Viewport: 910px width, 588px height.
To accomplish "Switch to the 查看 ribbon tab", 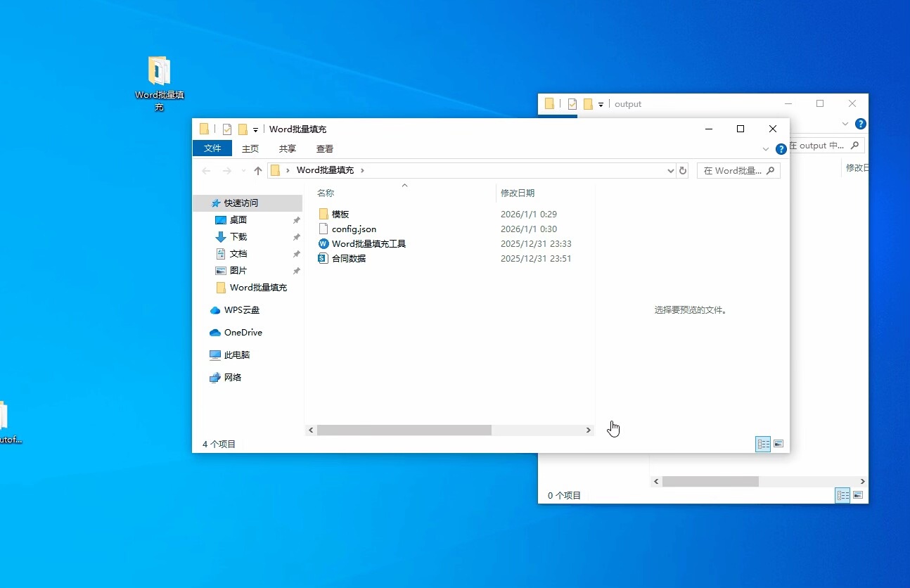I will [x=325, y=149].
